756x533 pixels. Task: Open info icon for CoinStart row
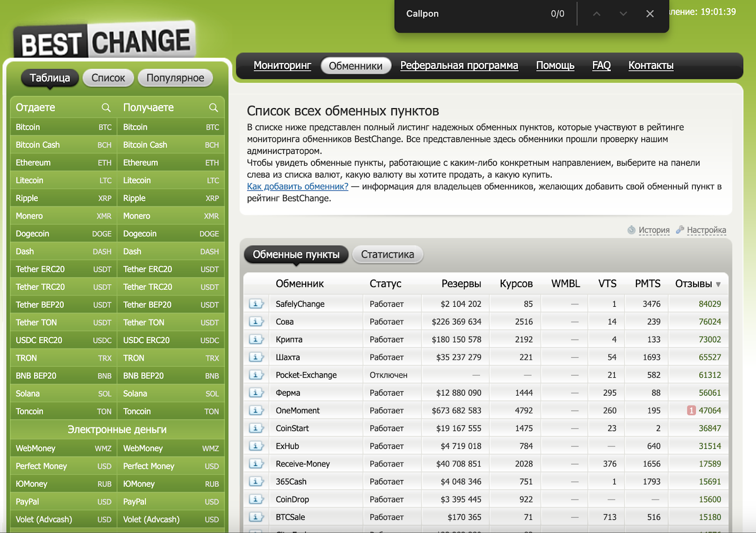[x=256, y=428]
